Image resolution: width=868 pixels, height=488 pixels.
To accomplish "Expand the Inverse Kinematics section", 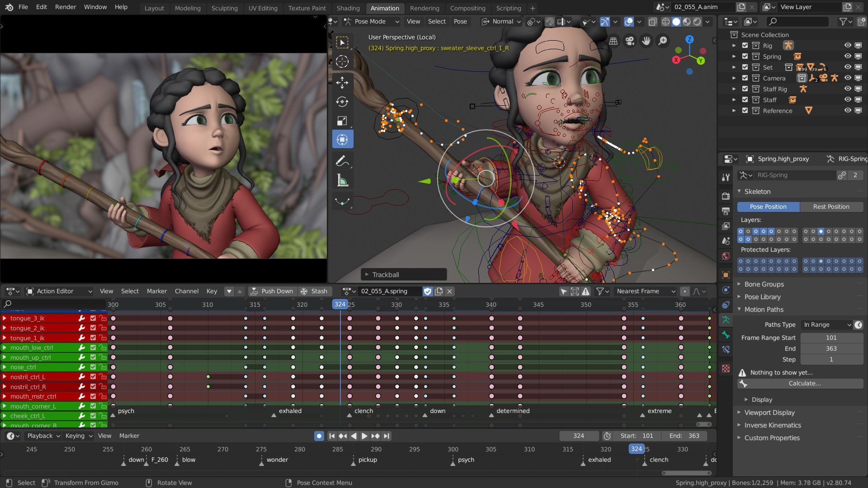I will pyautogui.click(x=771, y=425).
